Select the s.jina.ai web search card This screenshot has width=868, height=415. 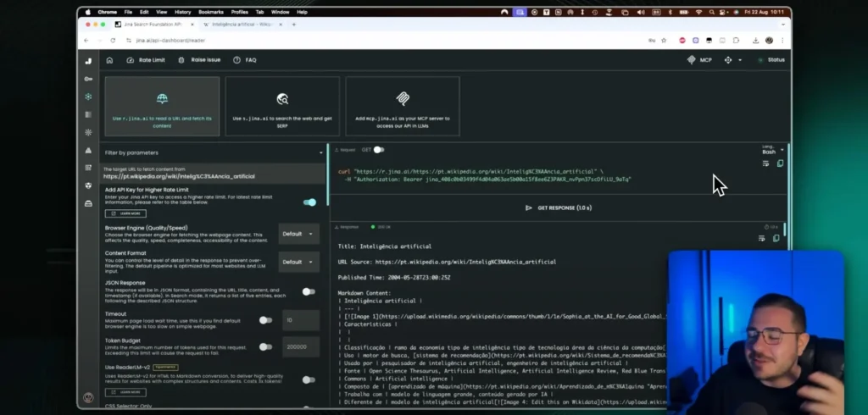pos(282,106)
